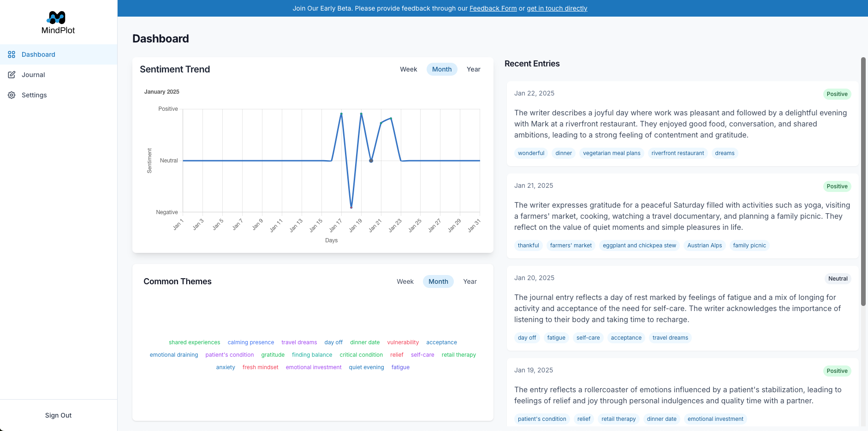This screenshot has width=868, height=431.
Task: Click the 'family picnic' tag
Action: [x=749, y=245]
